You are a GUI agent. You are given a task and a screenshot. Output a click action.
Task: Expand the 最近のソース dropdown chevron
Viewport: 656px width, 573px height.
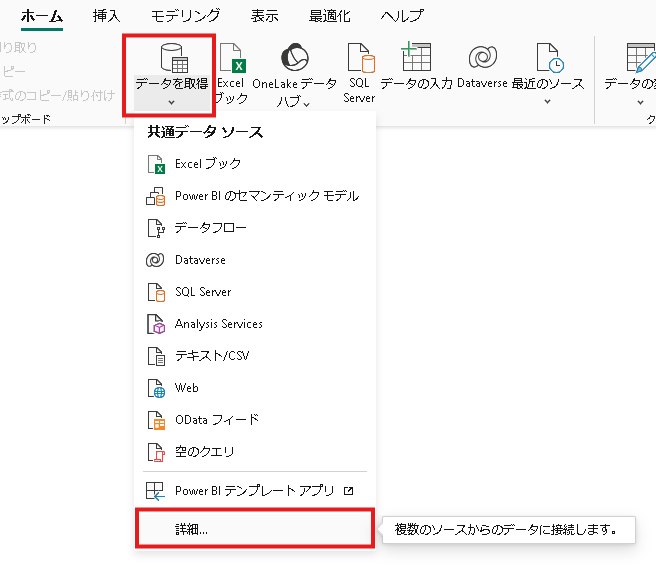pos(547,101)
